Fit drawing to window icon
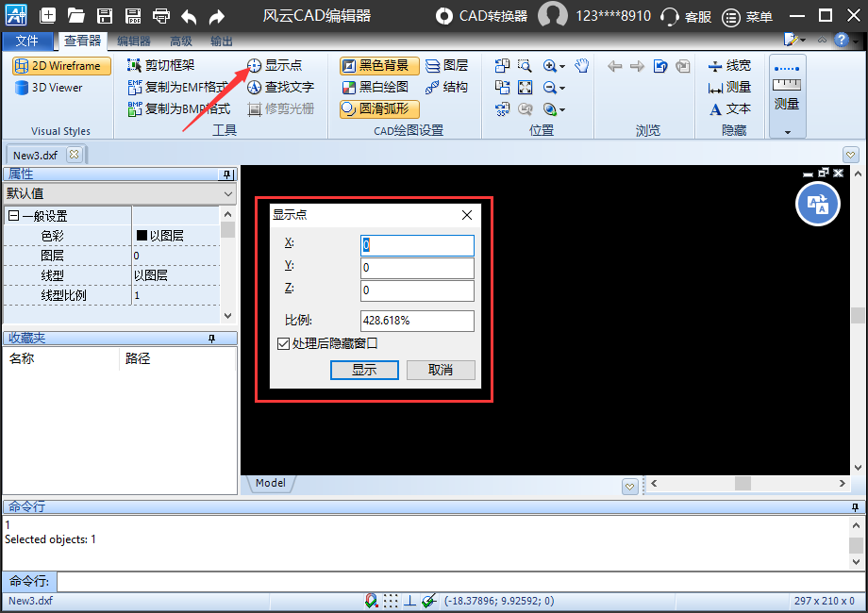Viewport: 868px width, 613px height. (x=525, y=88)
